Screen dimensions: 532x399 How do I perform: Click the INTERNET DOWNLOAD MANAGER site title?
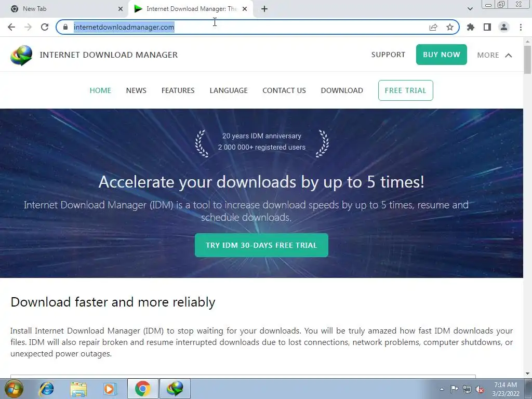click(109, 55)
